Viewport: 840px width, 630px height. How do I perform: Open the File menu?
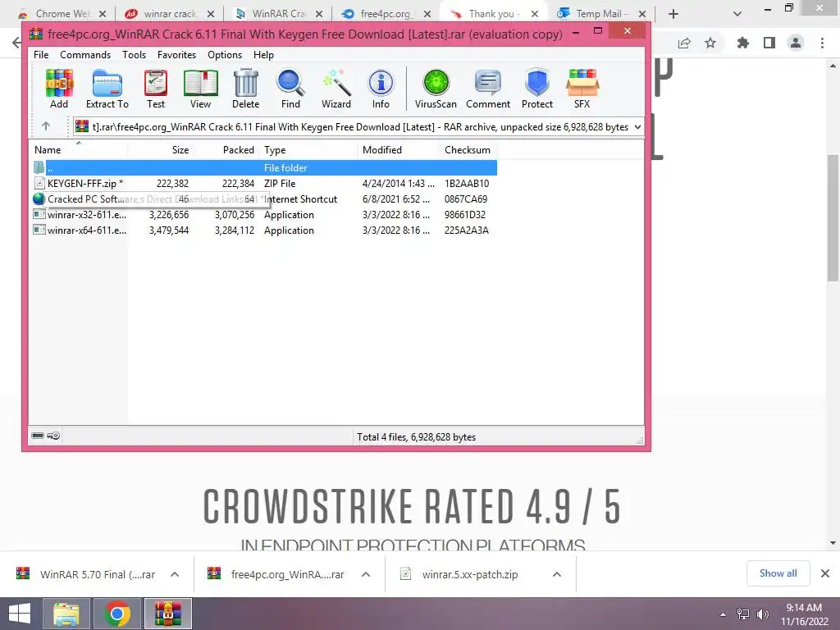pyautogui.click(x=41, y=55)
